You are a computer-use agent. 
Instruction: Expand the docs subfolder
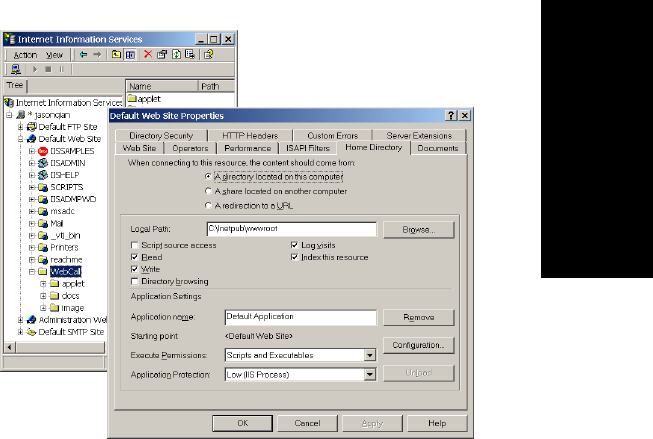pos(43,296)
